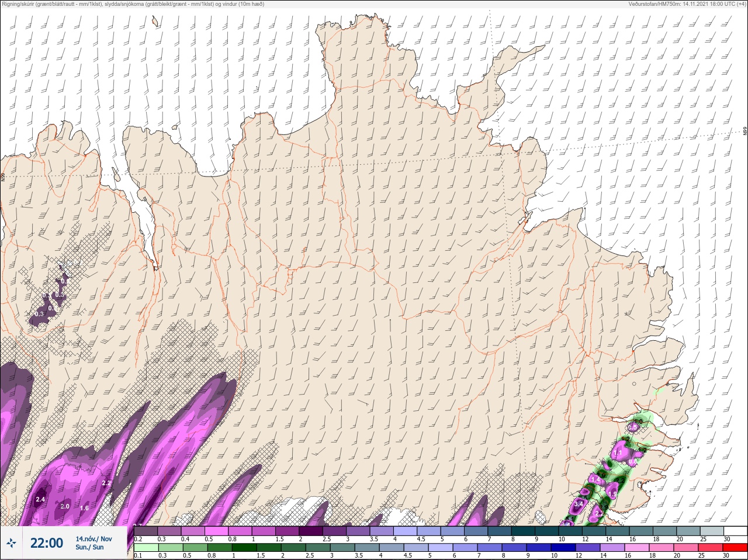Image resolution: width=748 pixels, height=560 pixels.
Task: Click the weather symbol icon beside 22:00
Action: pos(11,544)
